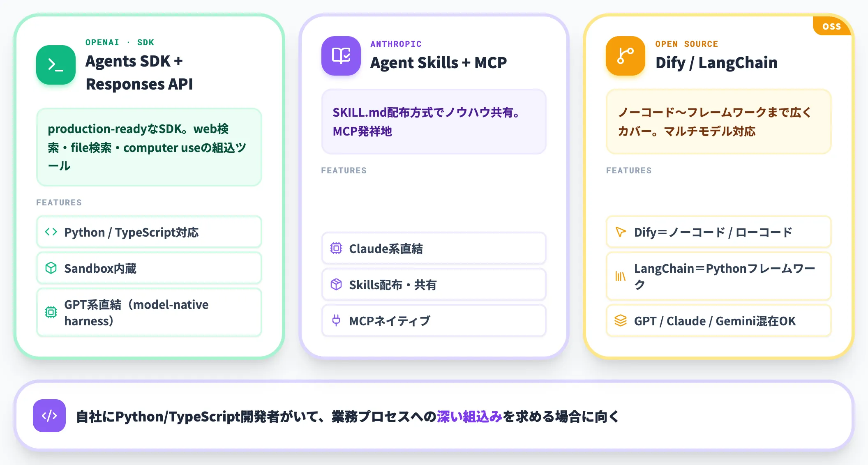Click the orange git-branch Dify icon
868x465 pixels.
626,56
